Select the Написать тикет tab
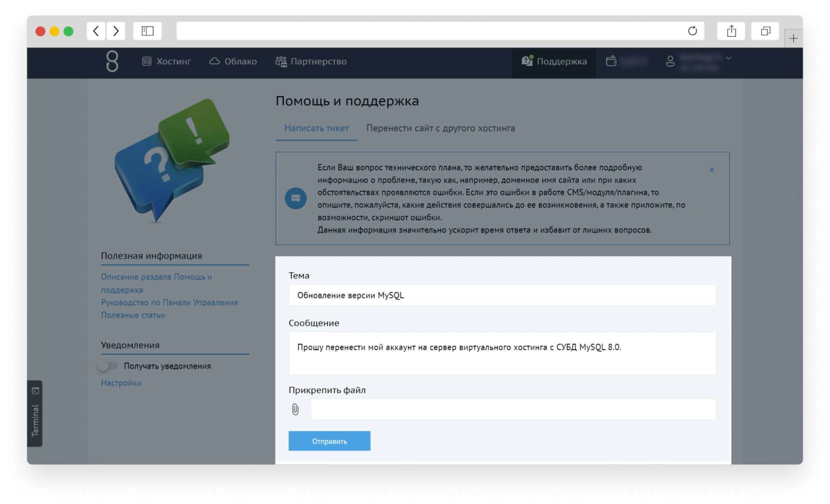The width and height of the screenshot is (830, 504). coord(316,128)
